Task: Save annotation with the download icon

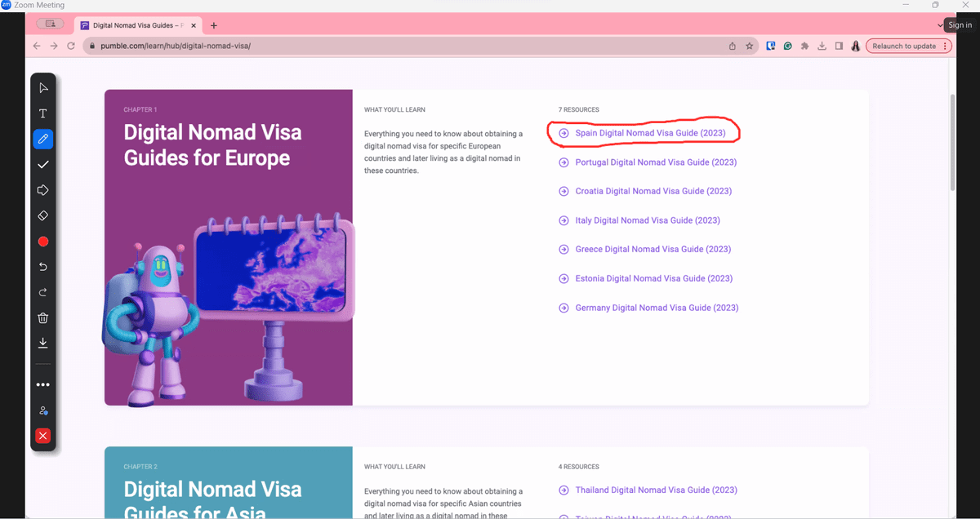Action: click(x=43, y=344)
